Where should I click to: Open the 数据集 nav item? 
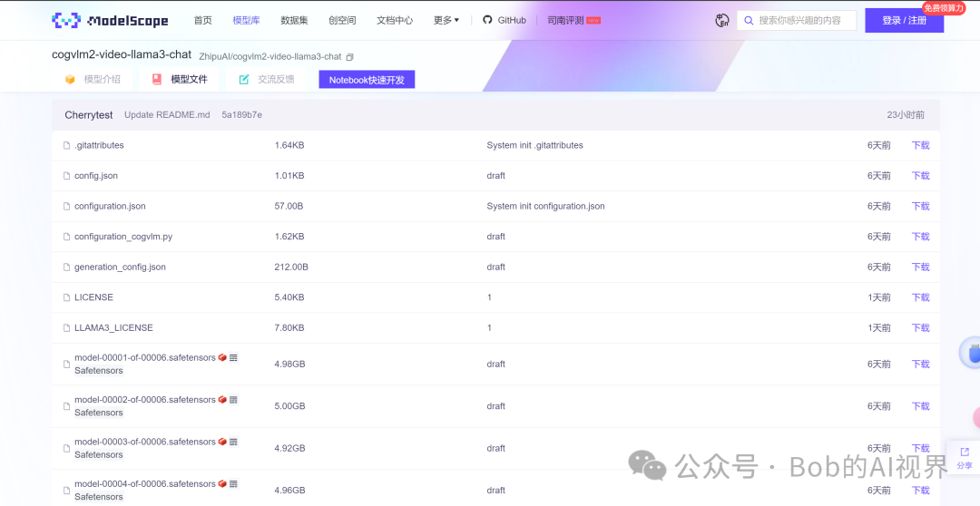click(x=294, y=20)
